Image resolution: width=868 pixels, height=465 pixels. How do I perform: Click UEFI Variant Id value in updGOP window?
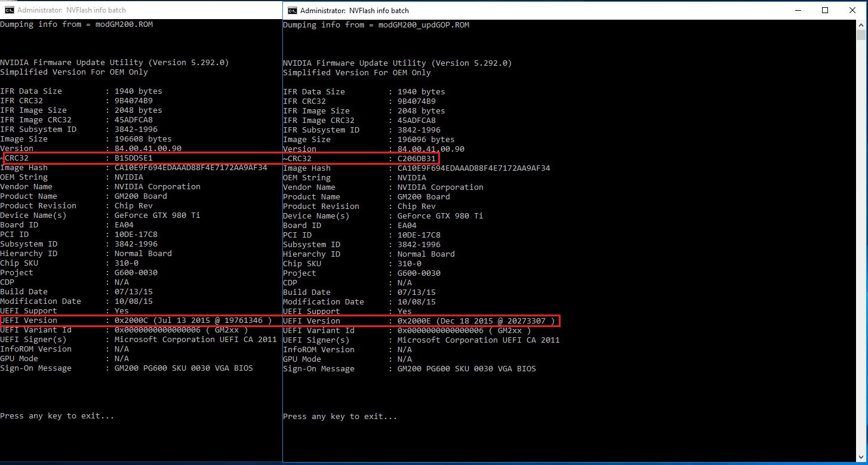(x=464, y=331)
